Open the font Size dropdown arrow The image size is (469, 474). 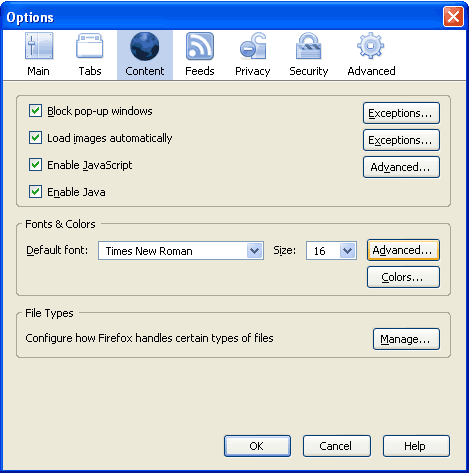348,250
